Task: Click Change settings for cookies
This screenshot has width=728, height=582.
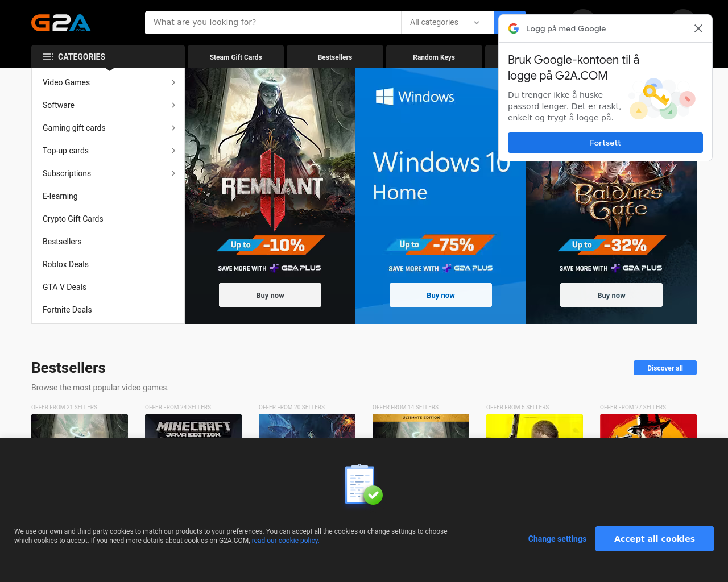Action: coord(557,539)
